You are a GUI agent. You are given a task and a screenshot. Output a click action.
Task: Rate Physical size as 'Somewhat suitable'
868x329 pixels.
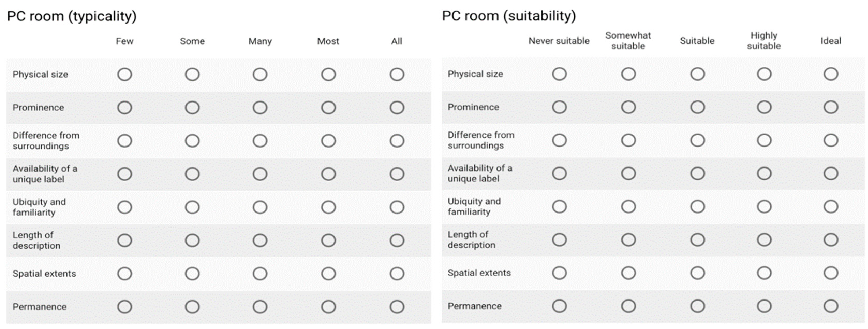point(628,74)
